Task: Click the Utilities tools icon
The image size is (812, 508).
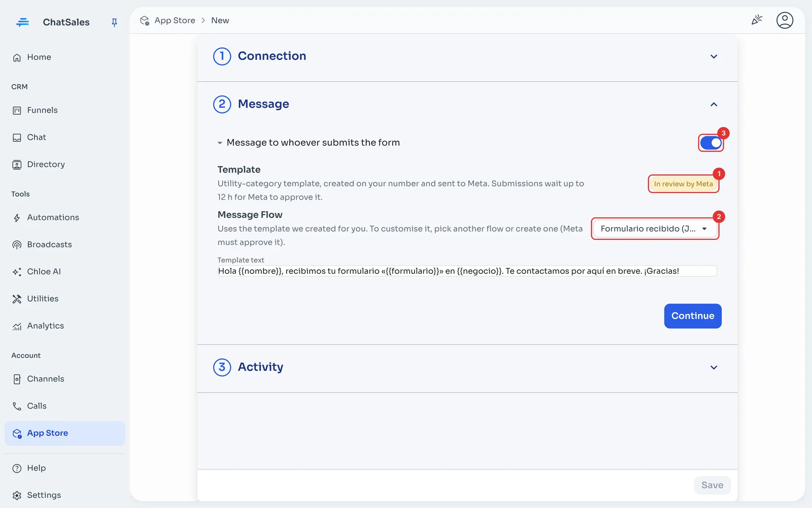Action: 17,299
